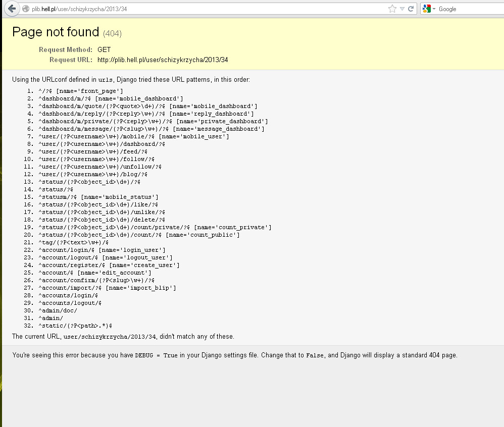Screen dimensions: 504x427
Task: Click pattern 23 named 'logout_user'
Action: tap(106, 257)
